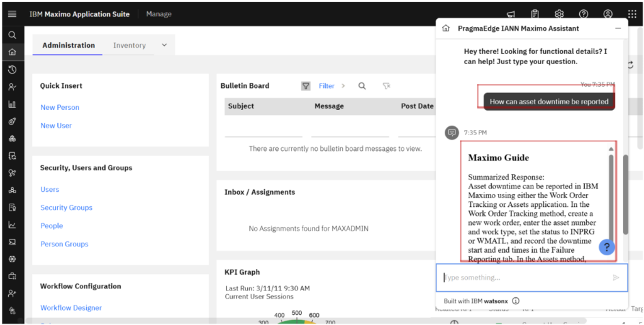Click the Message column header
The width and height of the screenshot is (644, 325).
(x=329, y=106)
